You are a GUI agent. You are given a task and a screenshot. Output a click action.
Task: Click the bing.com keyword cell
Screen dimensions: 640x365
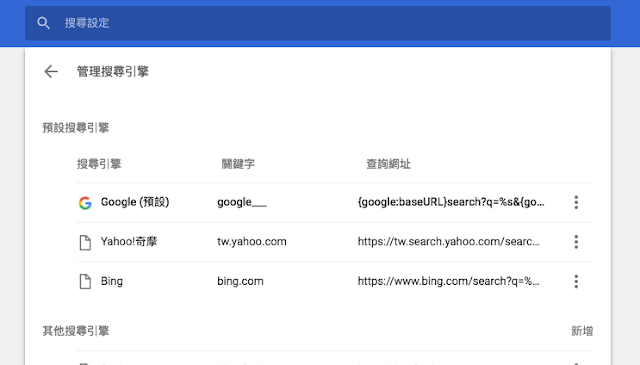point(240,281)
